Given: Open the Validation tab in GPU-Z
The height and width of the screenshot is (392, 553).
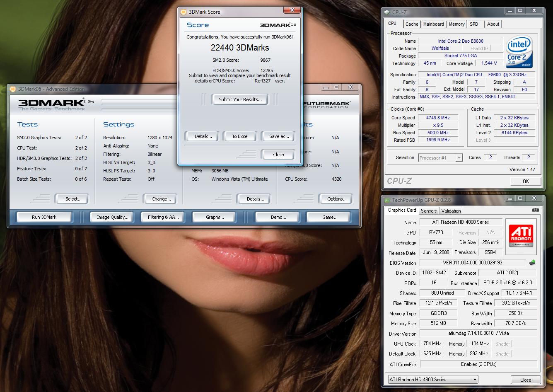Looking at the screenshot, I should pyautogui.click(x=451, y=211).
